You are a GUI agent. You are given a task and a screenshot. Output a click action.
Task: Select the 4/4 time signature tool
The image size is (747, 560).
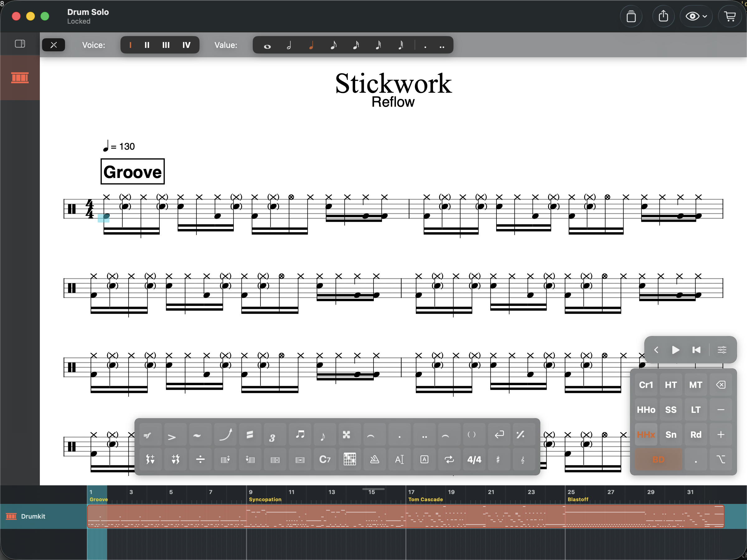click(x=474, y=459)
